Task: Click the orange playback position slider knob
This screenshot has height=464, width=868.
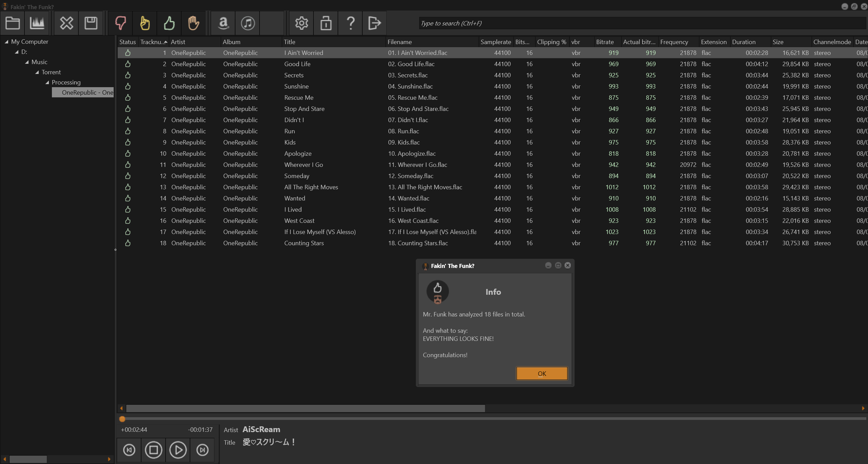Action: click(122, 419)
